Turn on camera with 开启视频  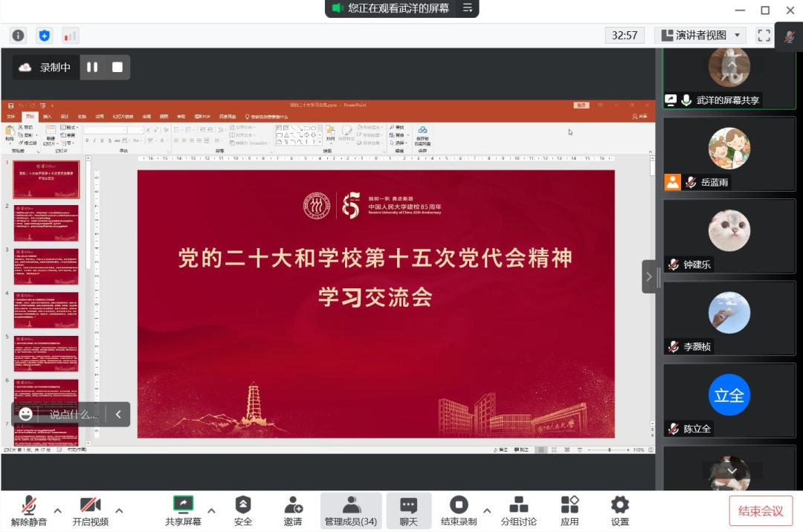pyautogui.click(x=90, y=510)
